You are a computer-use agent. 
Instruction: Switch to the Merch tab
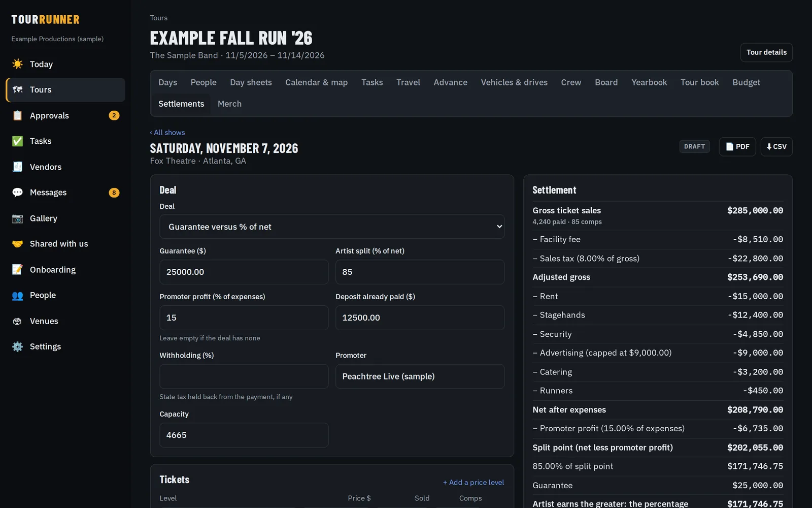tap(229, 104)
